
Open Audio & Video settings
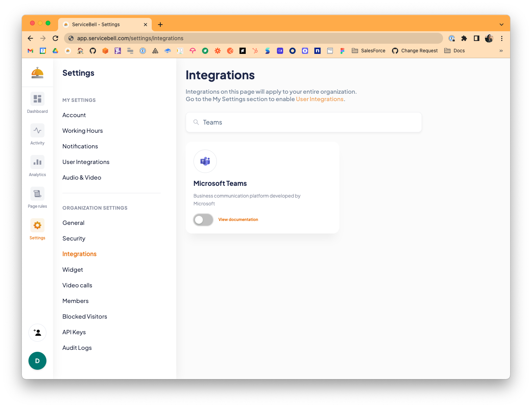(x=82, y=178)
